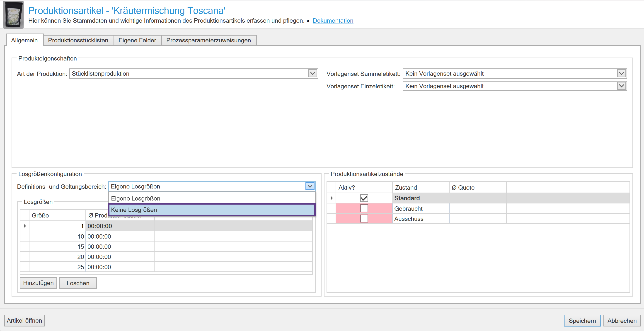Viewport: 644px width, 331px height.
Task: Enable the Gebraucht state checkbox
Action: [x=364, y=208]
